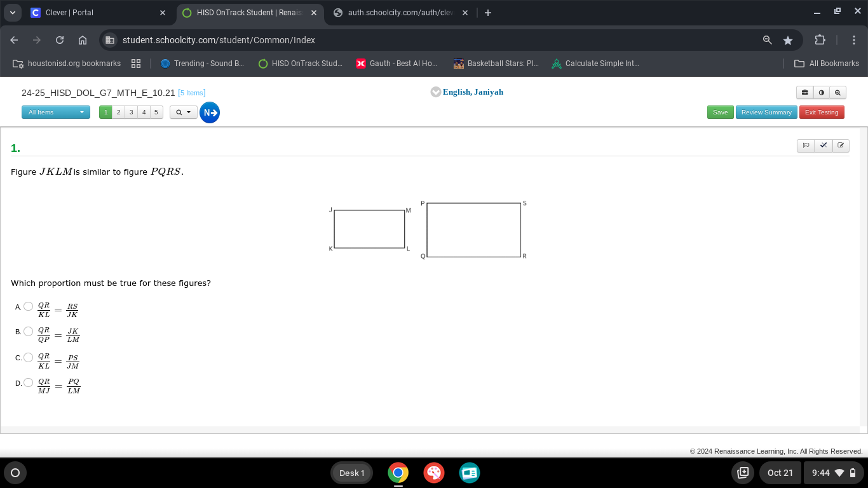Open the bookmarks apps grid icon
This screenshot has height=488, width=868.
(136, 64)
